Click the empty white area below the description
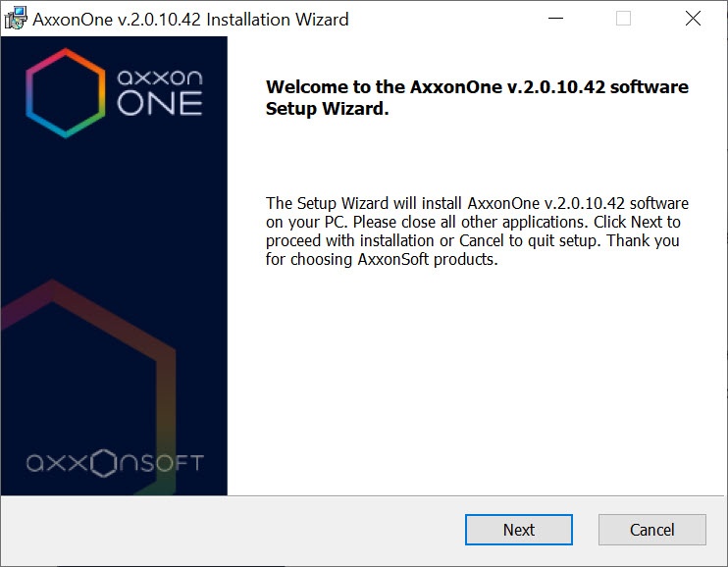Viewport: 728px width, 567px height. 477,383
